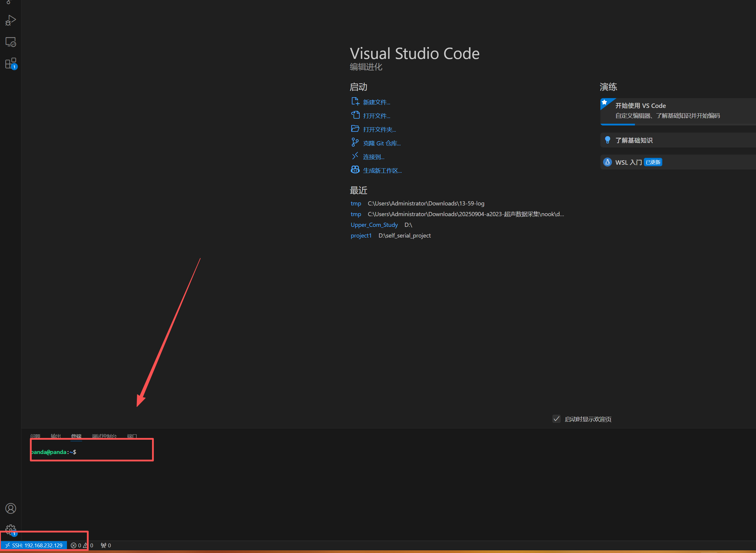Open the 调试控制台 panel tab

coord(104,436)
